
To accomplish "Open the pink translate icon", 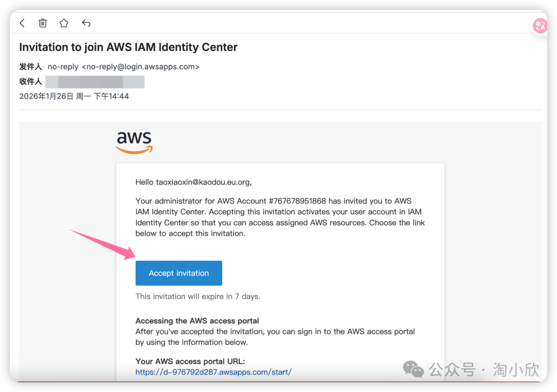I will click(539, 26).
